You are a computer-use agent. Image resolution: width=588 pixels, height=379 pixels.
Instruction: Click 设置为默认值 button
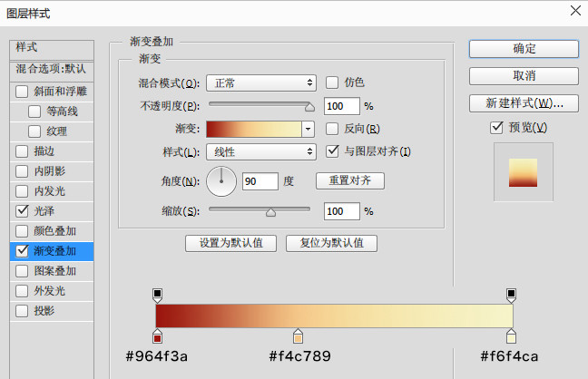pyautogui.click(x=231, y=243)
